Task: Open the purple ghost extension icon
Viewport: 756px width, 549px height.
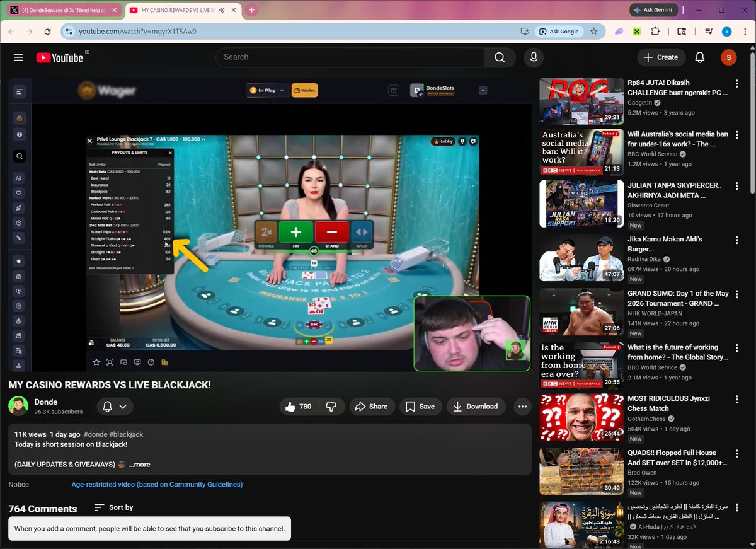Action: pyautogui.click(x=619, y=32)
